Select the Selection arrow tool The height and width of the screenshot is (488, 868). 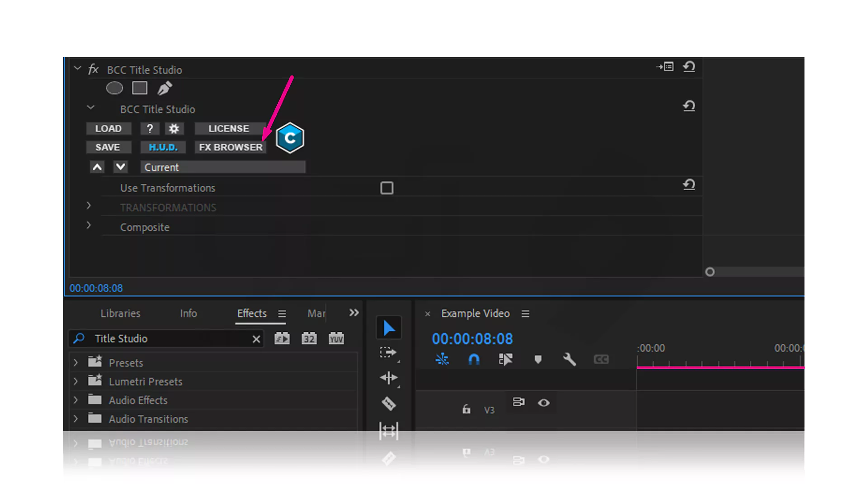(389, 328)
